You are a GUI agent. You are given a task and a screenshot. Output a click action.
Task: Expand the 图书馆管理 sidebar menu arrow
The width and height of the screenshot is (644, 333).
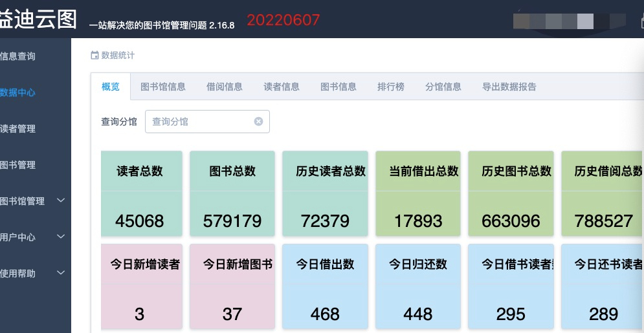(61, 200)
